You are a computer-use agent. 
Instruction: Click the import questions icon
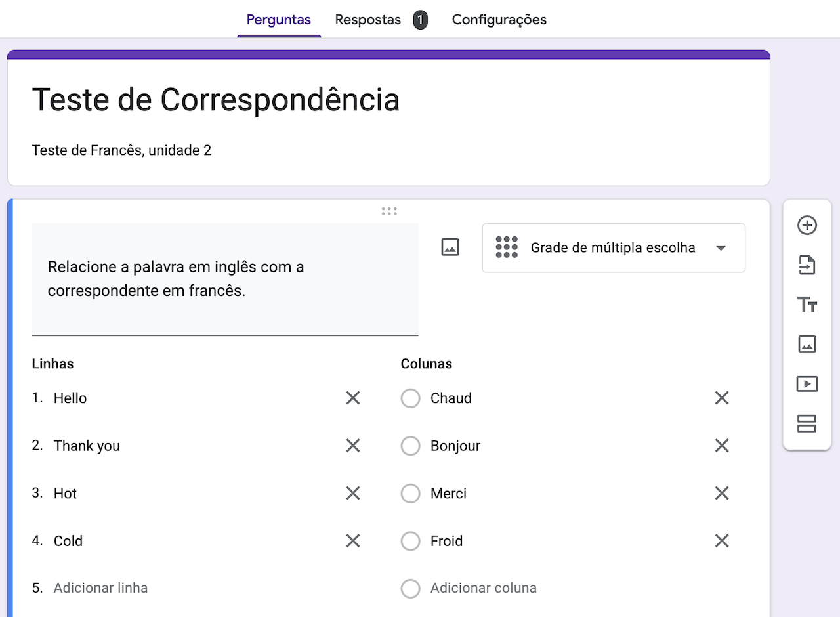[807, 265]
